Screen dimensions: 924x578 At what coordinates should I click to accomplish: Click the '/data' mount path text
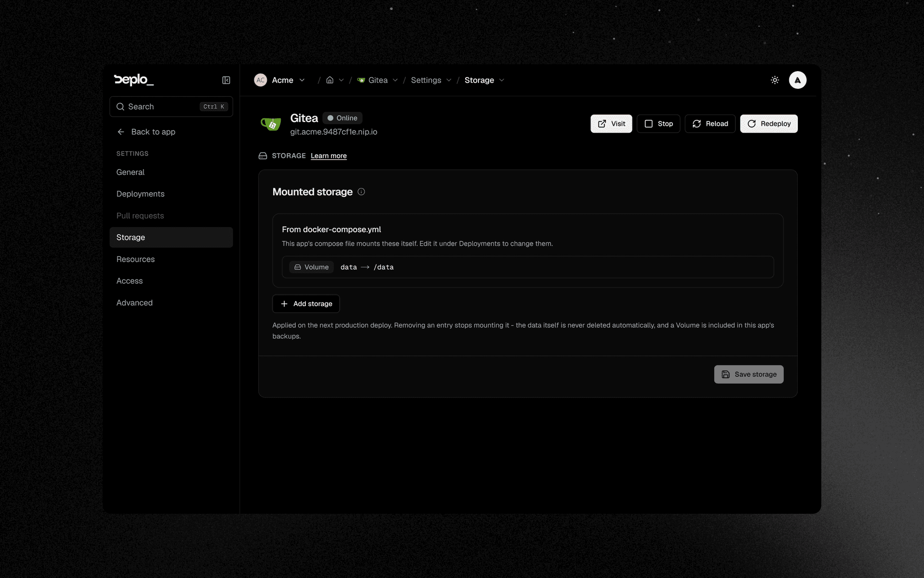tap(383, 267)
